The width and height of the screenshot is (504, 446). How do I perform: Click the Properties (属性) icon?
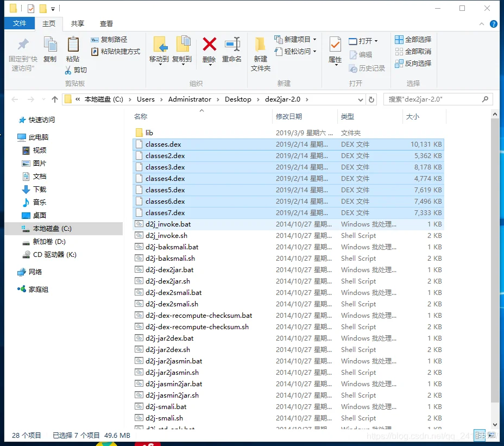[335, 45]
